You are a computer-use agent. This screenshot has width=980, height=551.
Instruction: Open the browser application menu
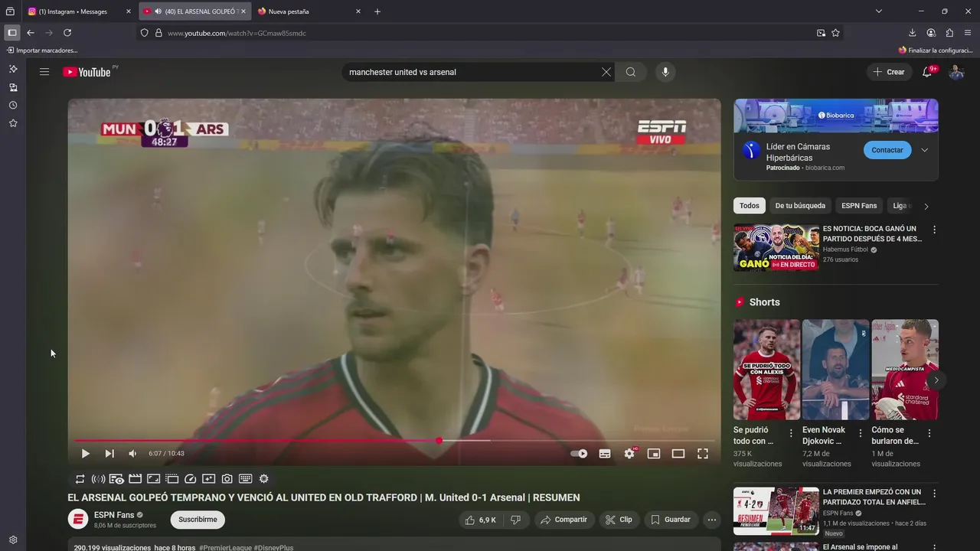coord(968,33)
